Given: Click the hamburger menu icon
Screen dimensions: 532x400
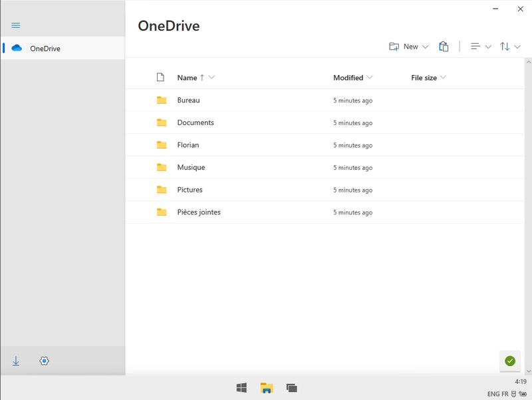Looking at the screenshot, I should (16, 25).
